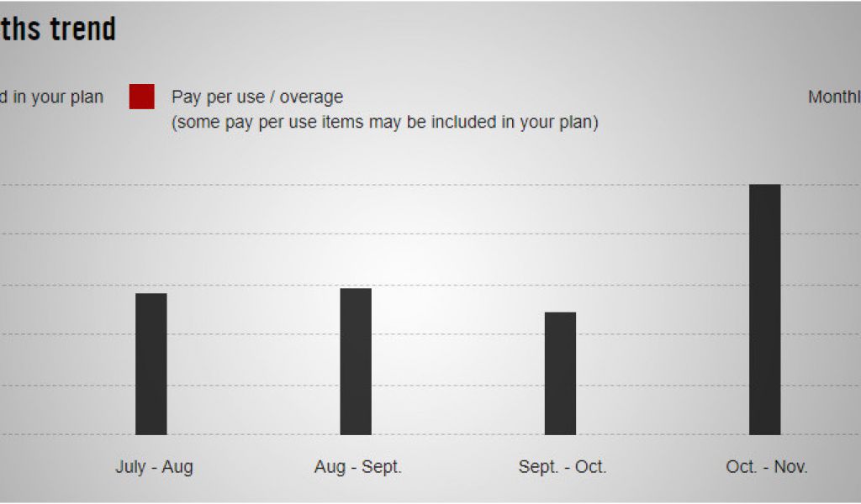Open the partially visible 'Monthl' option
The width and height of the screenshot is (861, 504).
[x=834, y=97]
